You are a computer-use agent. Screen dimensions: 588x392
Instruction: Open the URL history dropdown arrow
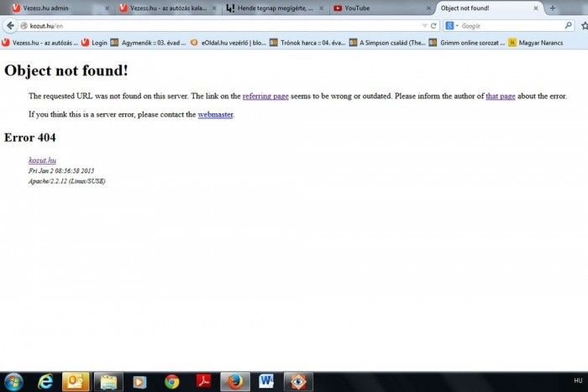[x=424, y=25]
